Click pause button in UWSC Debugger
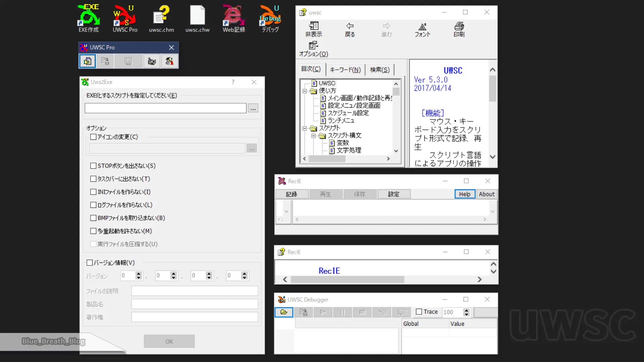Viewport: 644px width, 362px height. [x=343, y=312]
